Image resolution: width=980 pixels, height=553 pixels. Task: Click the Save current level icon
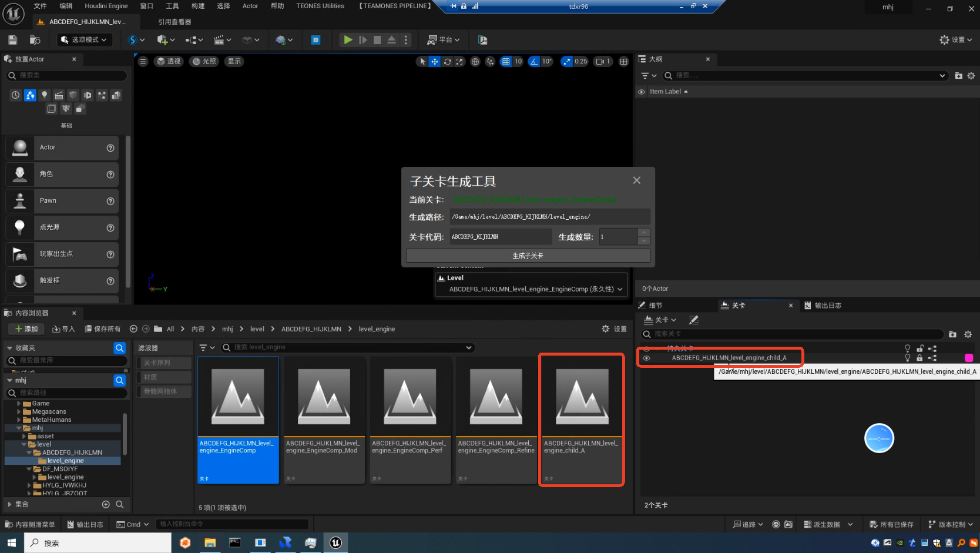[12, 40]
